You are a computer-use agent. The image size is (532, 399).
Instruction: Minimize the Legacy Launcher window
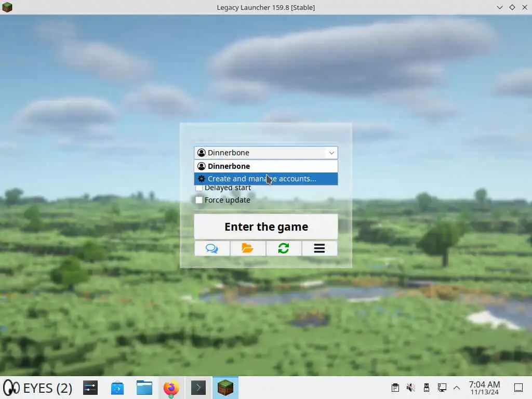[499, 7]
